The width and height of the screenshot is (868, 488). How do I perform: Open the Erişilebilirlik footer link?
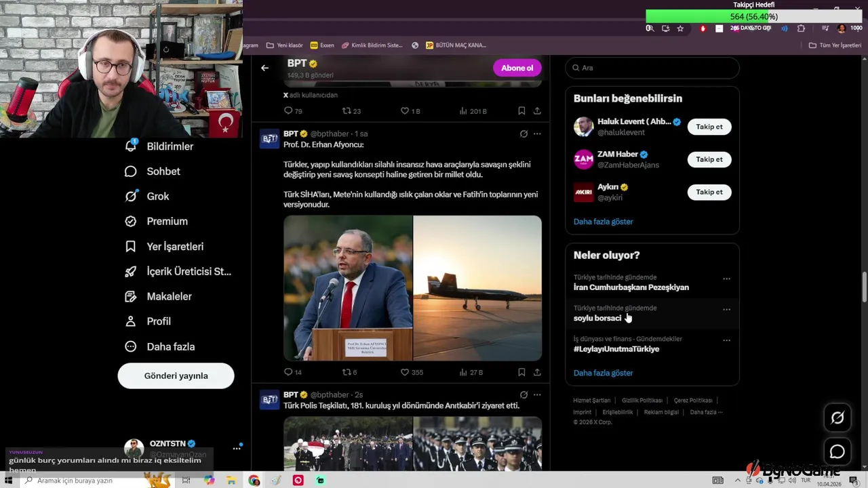click(x=618, y=412)
